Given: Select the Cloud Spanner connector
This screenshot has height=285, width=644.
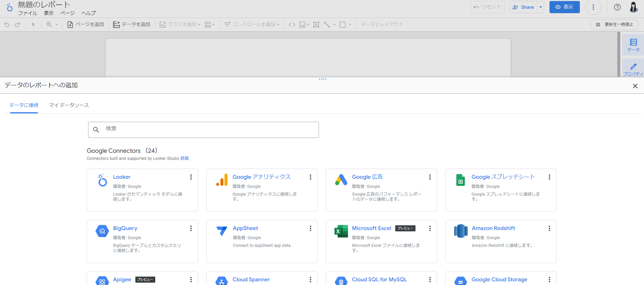Looking at the screenshot, I should (251, 280).
